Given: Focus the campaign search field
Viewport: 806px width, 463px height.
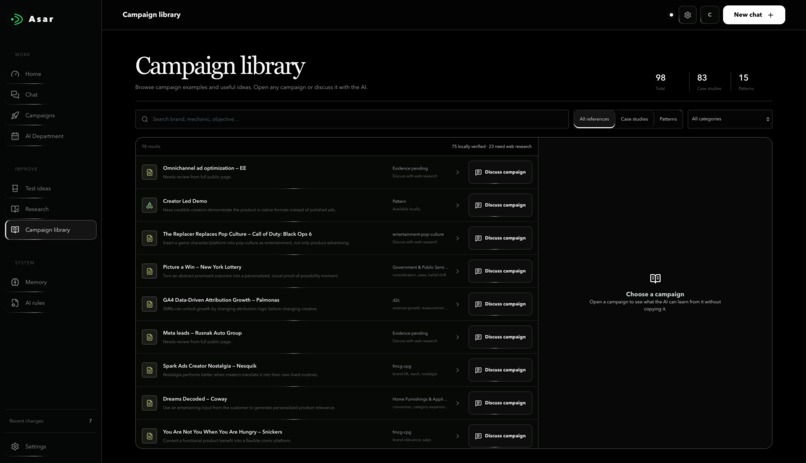Looking at the screenshot, I should click(352, 119).
